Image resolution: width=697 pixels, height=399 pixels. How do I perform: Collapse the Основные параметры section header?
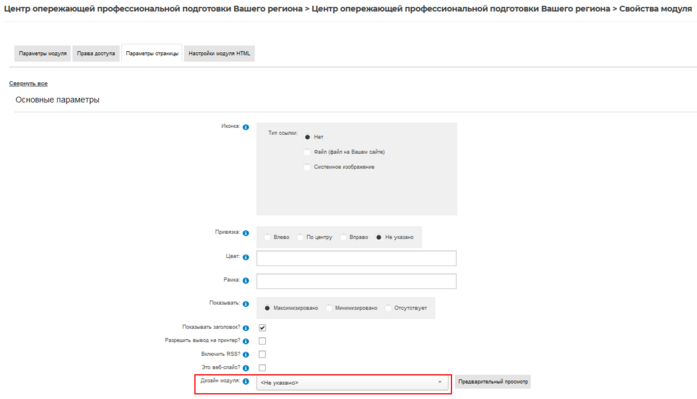(57, 100)
